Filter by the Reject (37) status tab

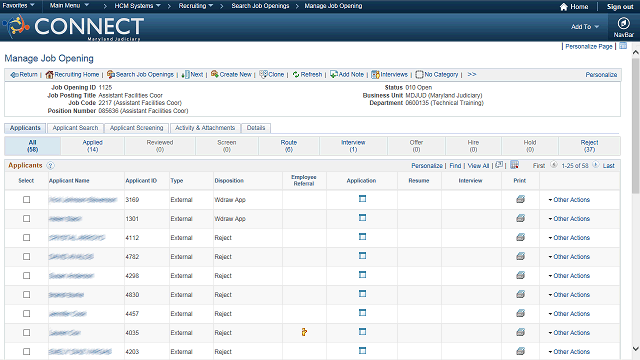(589, 146)
